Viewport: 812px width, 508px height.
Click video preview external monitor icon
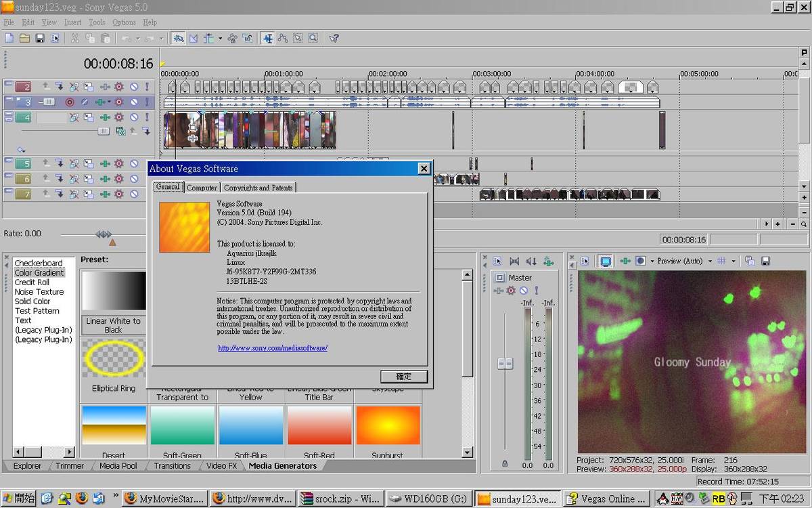tap(606, 261)
